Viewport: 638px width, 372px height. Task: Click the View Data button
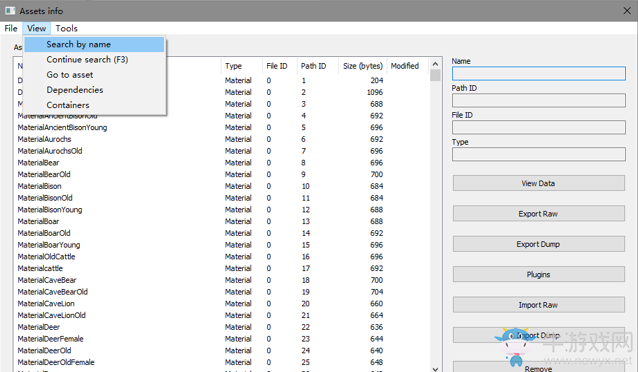(538, 183)
